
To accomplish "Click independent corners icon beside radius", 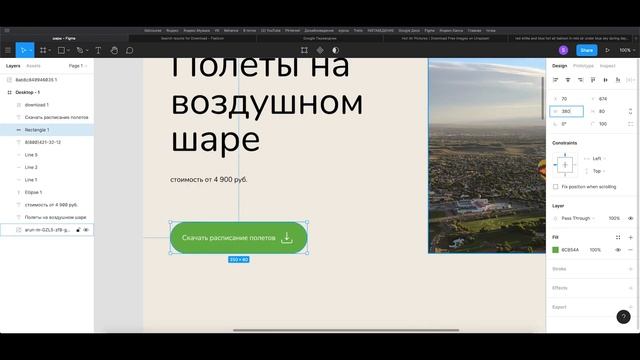I will (631, 124).
